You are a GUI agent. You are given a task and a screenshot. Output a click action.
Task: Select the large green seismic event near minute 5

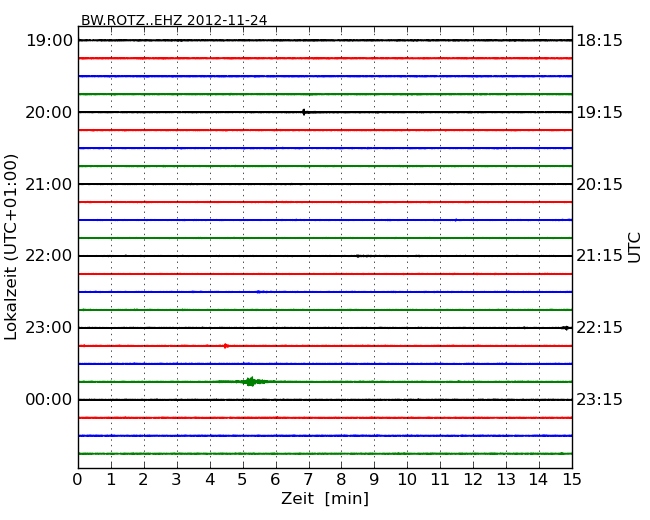(x=250, y=381)
